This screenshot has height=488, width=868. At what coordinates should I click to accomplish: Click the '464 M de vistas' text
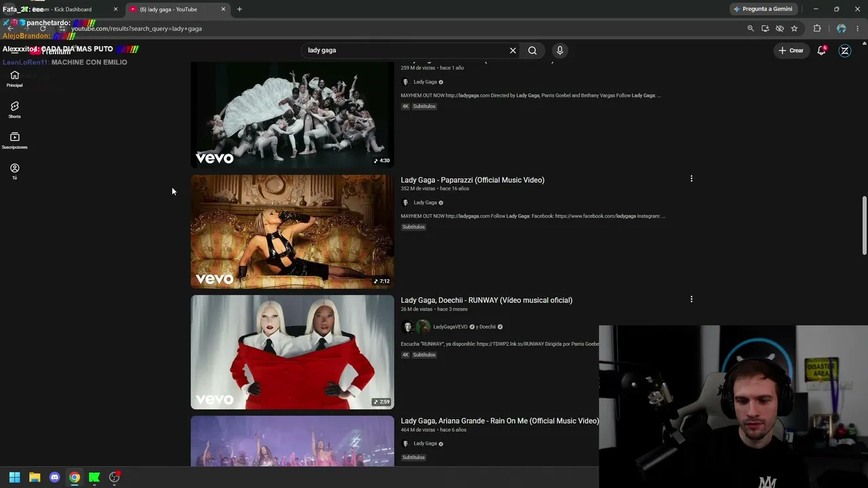[418, 430]
